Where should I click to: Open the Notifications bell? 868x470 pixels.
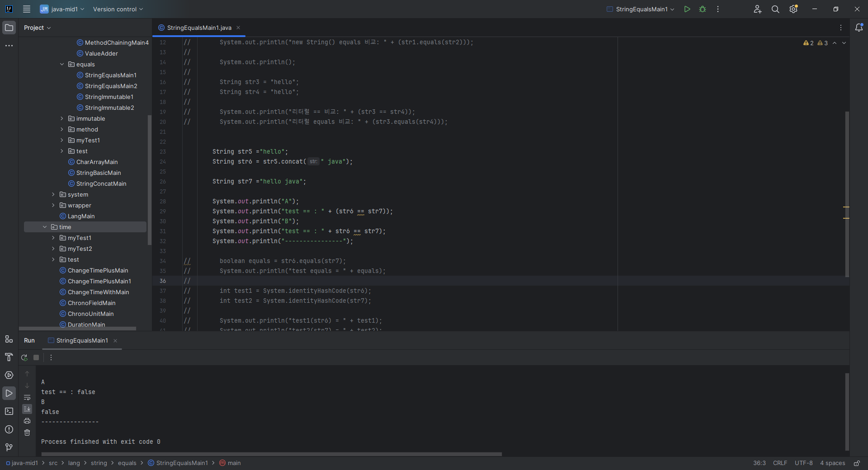859,28
